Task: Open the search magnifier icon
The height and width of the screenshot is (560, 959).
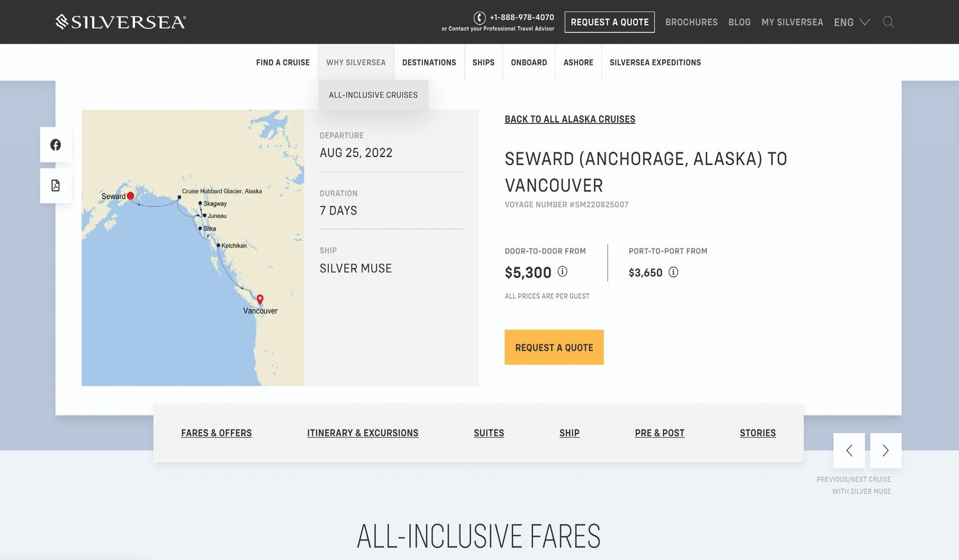Action: [888, 22]
